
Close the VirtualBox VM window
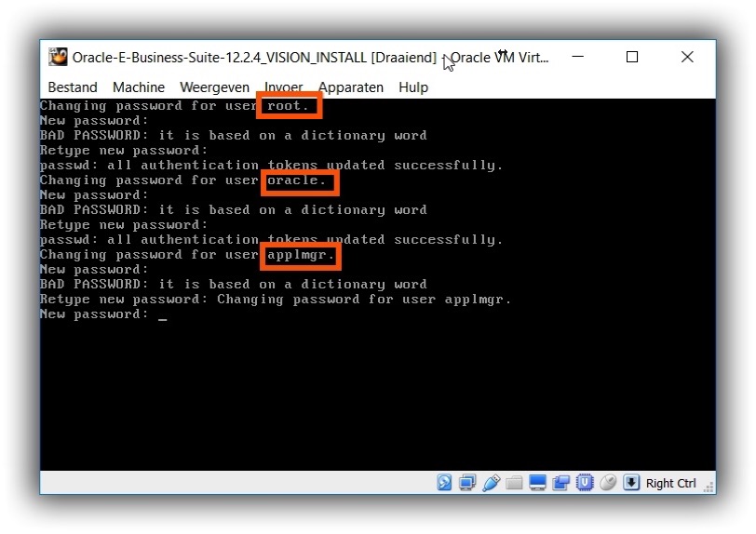(x=687, y=57)
